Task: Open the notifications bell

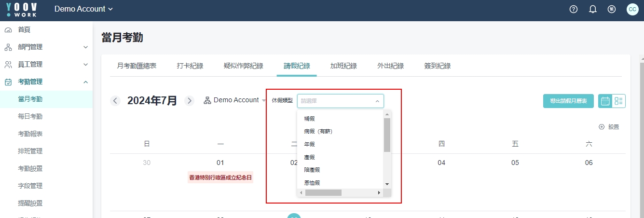Action: coord(593,9)
